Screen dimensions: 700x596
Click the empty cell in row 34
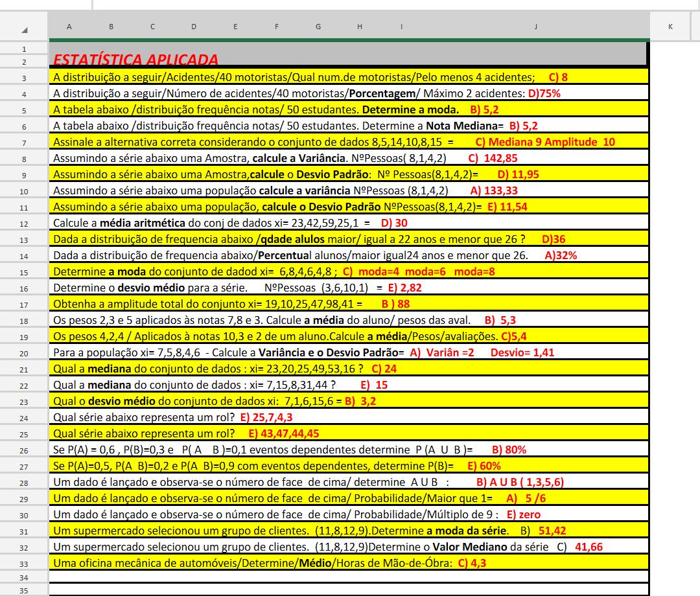tap(348, 577)
